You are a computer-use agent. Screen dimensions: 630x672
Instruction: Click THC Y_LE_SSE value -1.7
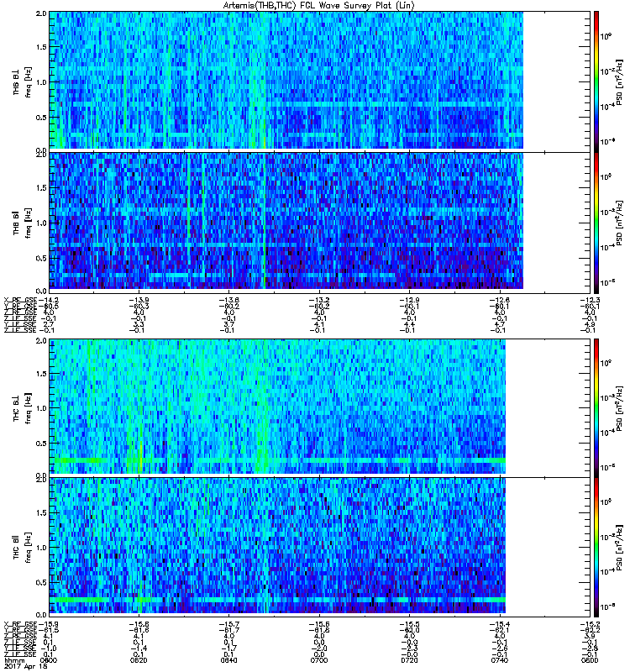tap(228, 648)
